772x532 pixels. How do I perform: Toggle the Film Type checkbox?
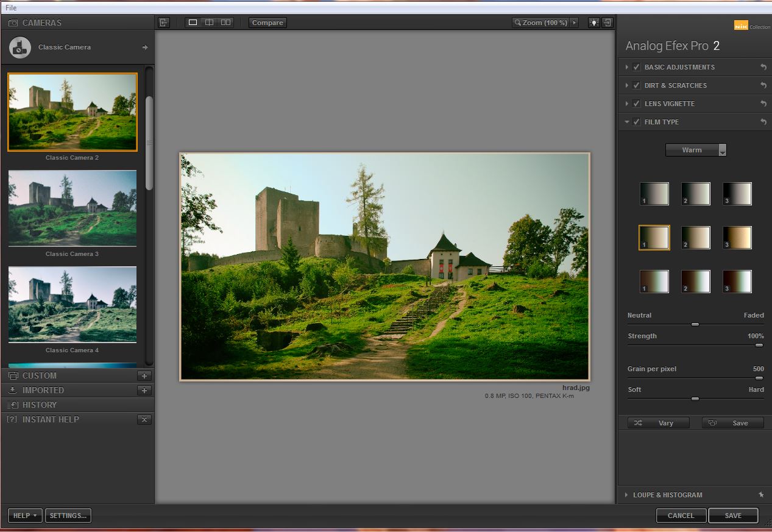636,122
